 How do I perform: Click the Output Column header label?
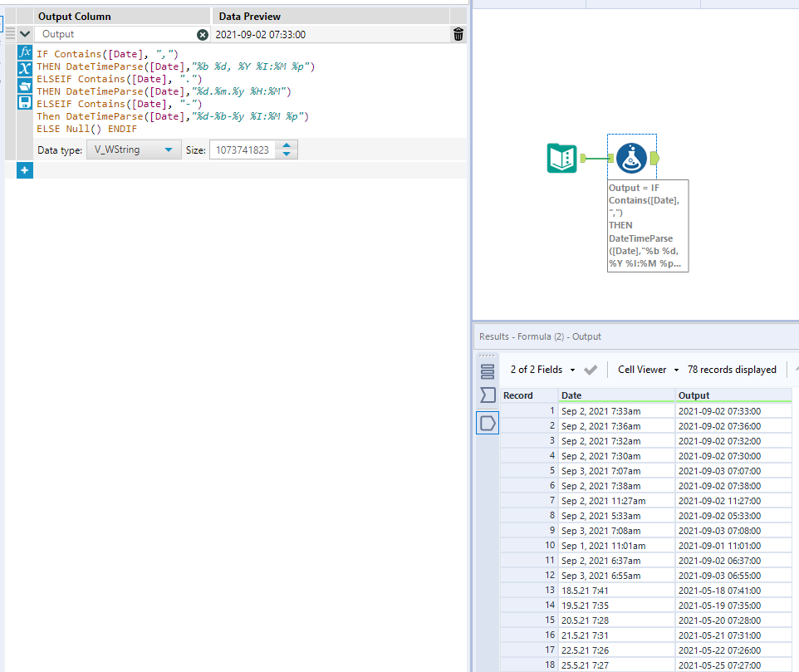(75, 17)
